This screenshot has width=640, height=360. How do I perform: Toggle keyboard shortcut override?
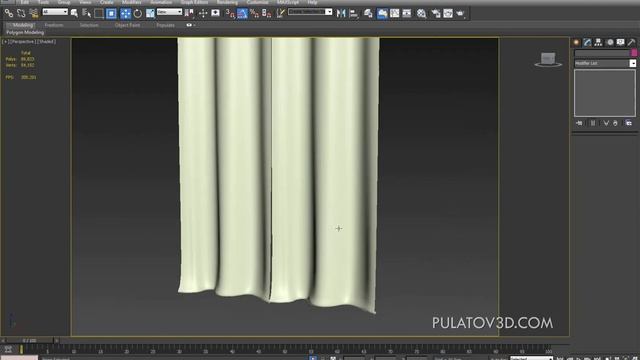216,13
